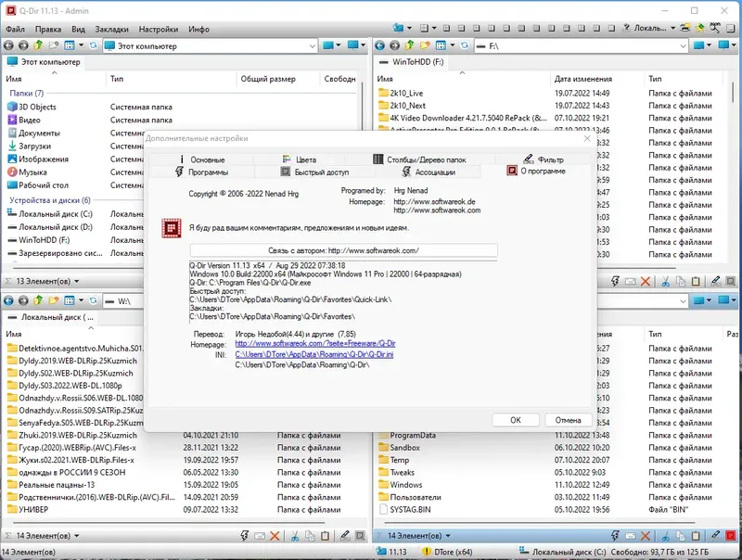This screenshot has height=560, width=742.
Task: Click the red Q-Dir logo in the about dialog
Action: 172,228
